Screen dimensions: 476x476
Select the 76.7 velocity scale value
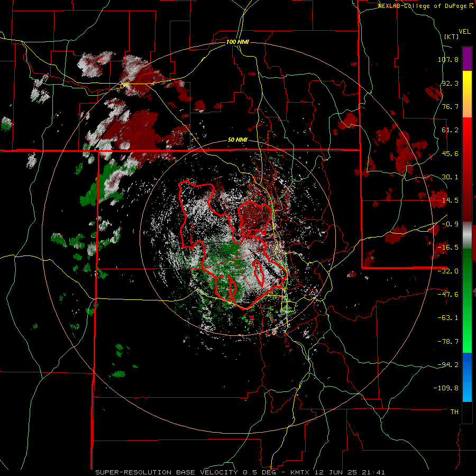(450, 106)
